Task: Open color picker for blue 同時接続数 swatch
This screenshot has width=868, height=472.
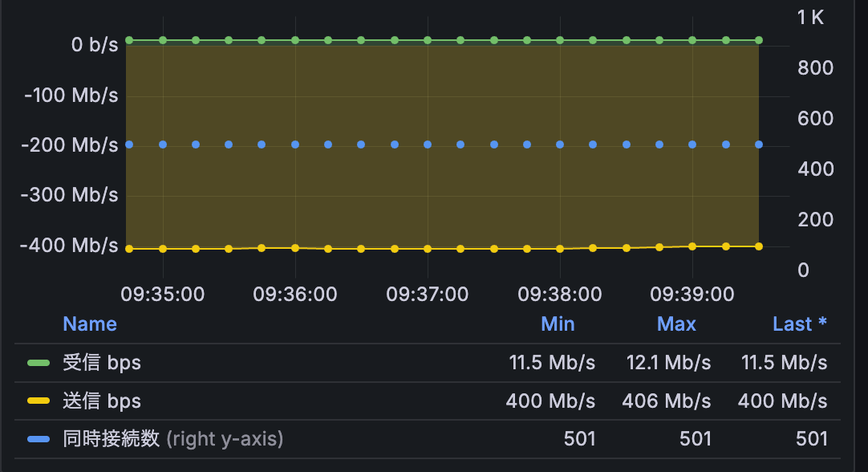Action: [x=39, y=439]
